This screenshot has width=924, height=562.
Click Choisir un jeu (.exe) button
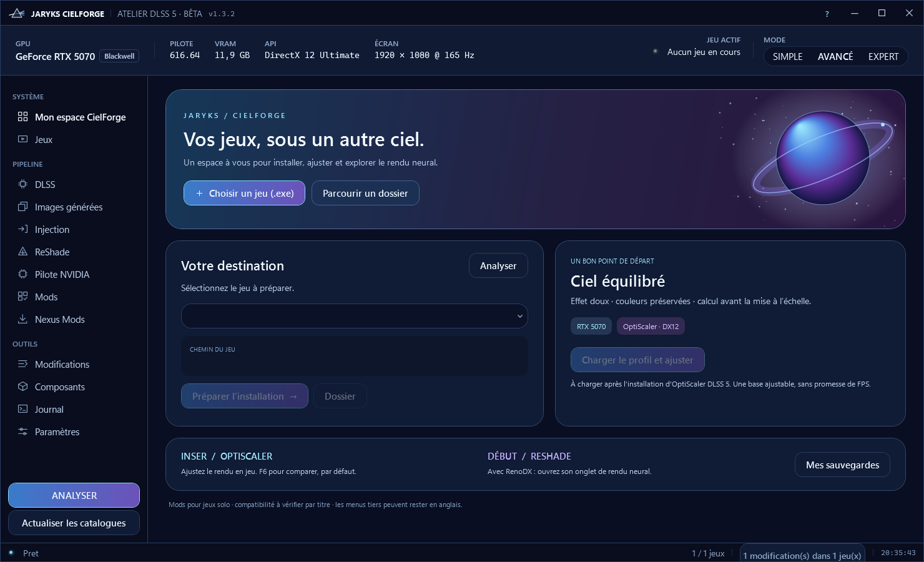click(x=244, y=193)
